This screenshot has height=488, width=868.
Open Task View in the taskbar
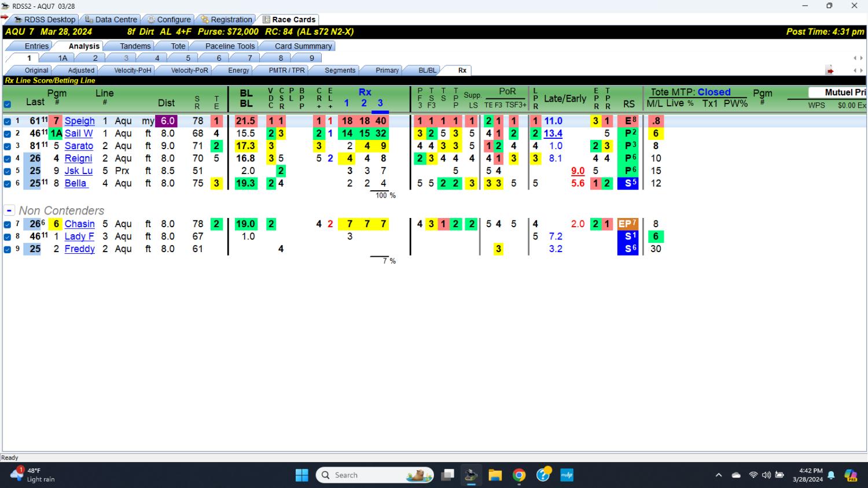tap(447, 475)
